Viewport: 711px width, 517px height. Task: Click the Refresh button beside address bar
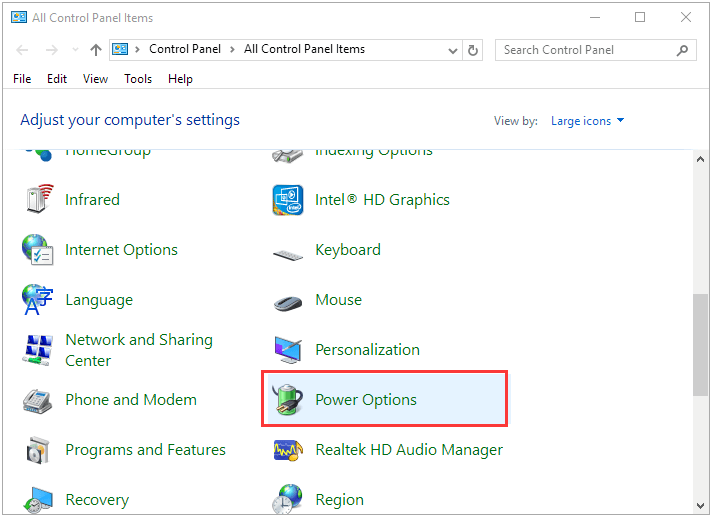[474, 49]
